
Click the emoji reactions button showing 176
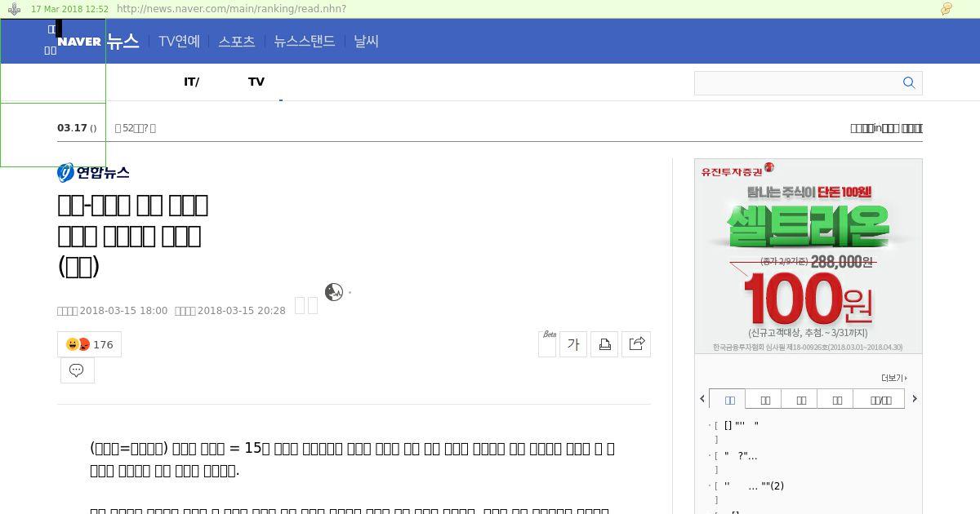pos(89,344)
